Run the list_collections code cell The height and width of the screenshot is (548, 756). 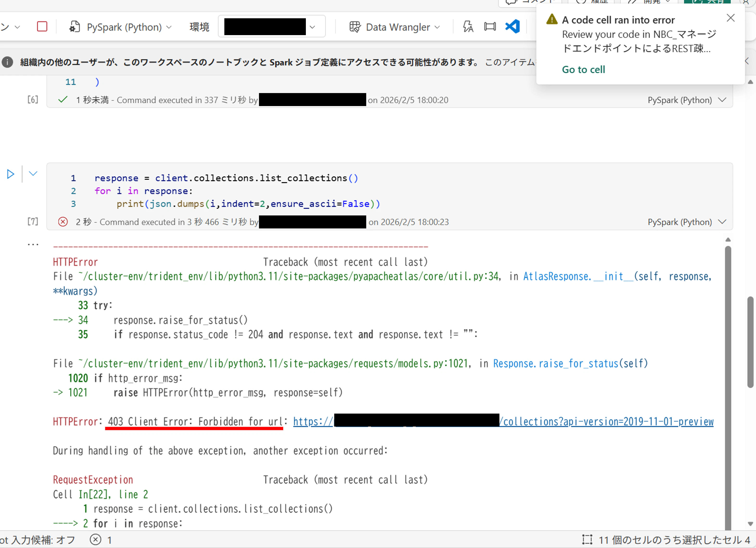pos(10,174)
